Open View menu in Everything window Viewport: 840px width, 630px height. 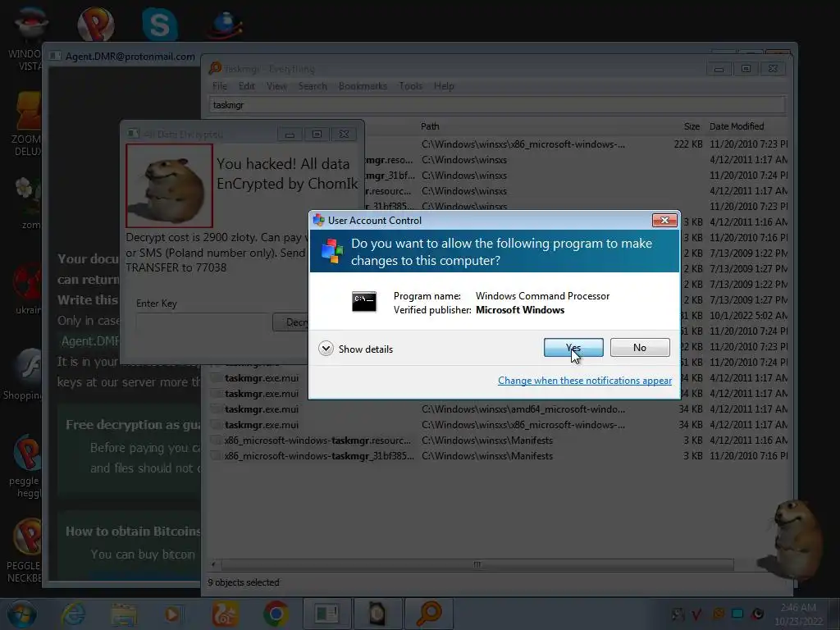pos(276,85)
